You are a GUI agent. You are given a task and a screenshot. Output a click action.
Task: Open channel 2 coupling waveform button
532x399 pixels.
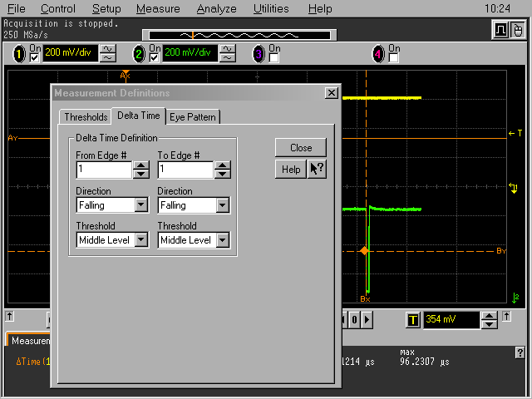[x=228, y=53]
